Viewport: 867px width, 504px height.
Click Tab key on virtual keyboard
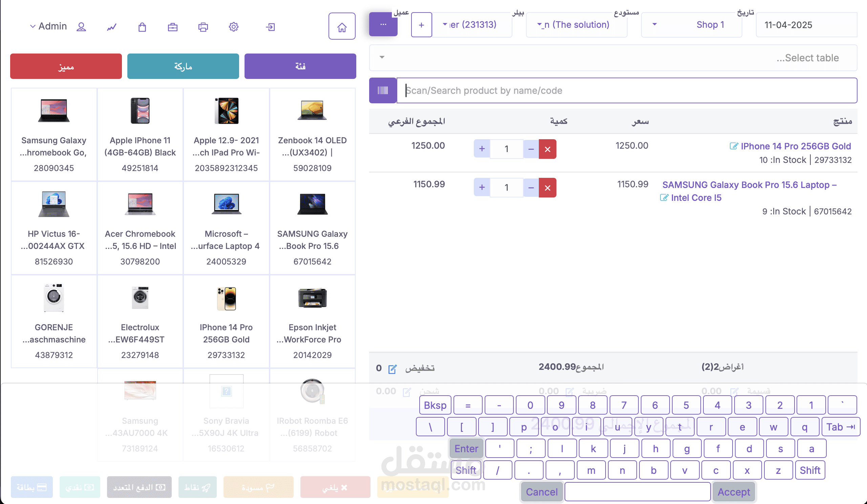click(x=841, y=426)
